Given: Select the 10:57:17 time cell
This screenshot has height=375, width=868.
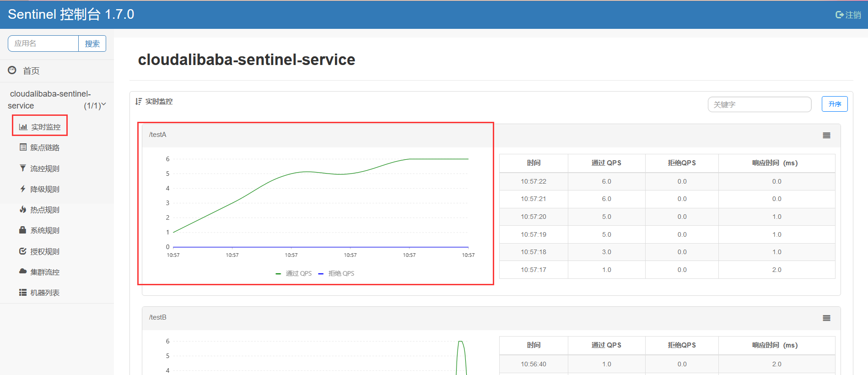Looking at the screenshot, I should click(534, 270).
